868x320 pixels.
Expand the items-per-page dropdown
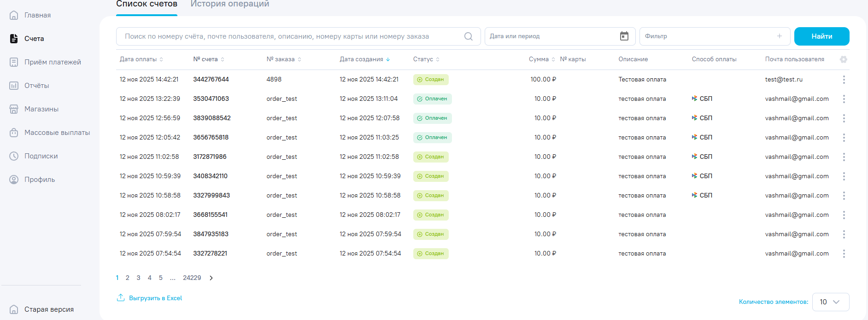tap(830, 302)
